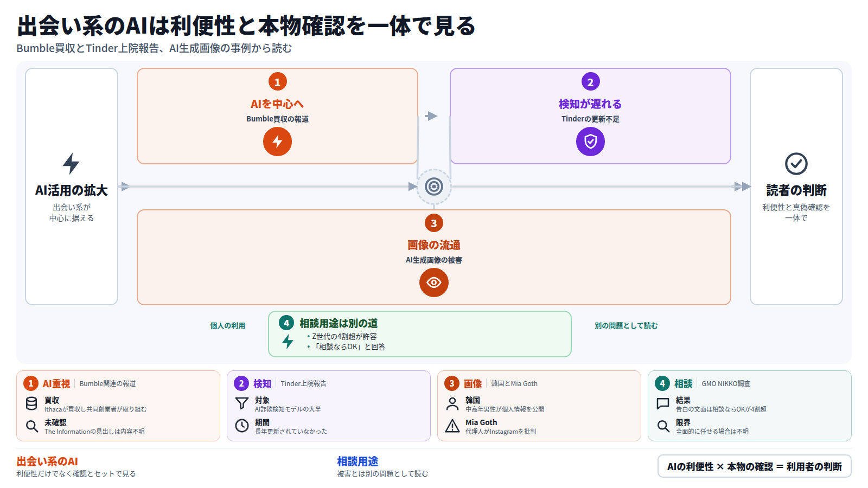Click the database icon beside 買収
868x488 pixels.
[31, 403]
